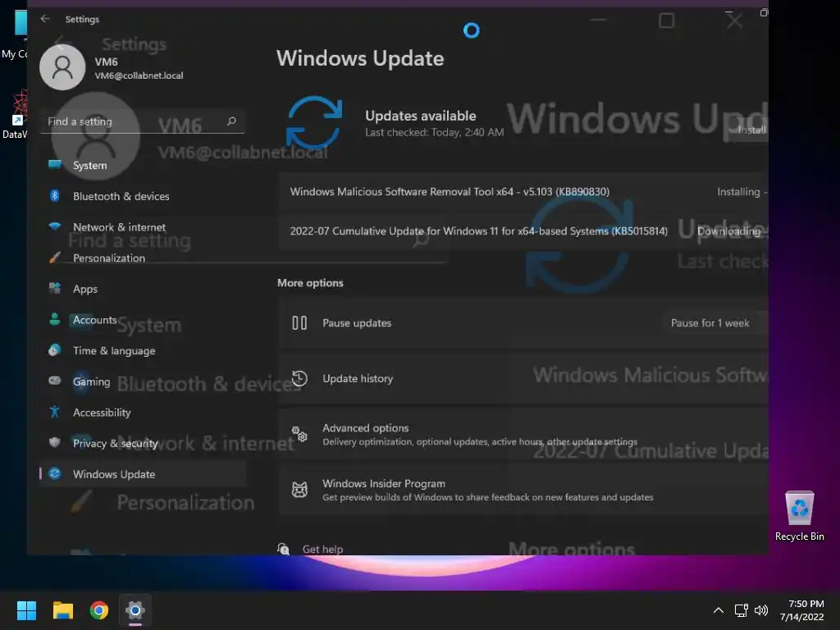Click the Get help link
This screenshot has height=630, width=840.
tap(322, 549)
